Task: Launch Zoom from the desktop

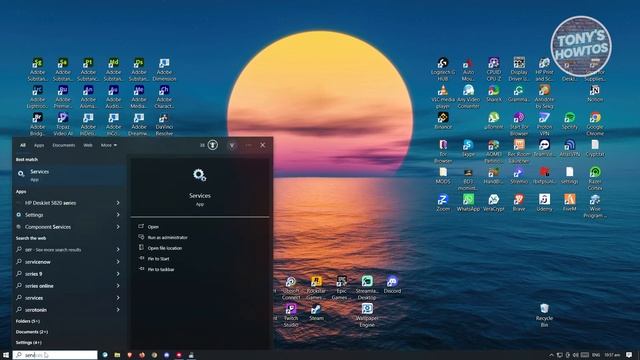Action: pyautogui.click(x=443, y=202)
